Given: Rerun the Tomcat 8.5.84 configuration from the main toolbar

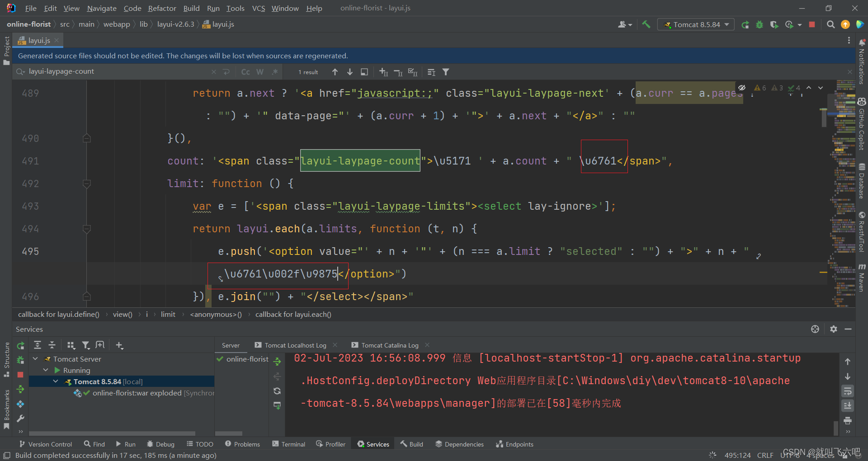Looking at the screenshot, I should 745,24.
